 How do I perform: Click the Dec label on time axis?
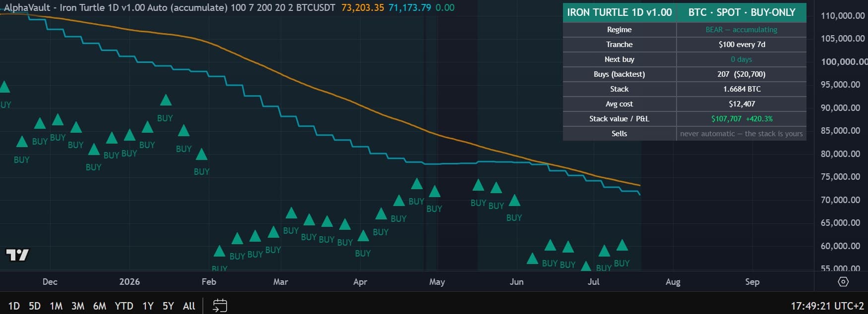click(x=50, y=282)
